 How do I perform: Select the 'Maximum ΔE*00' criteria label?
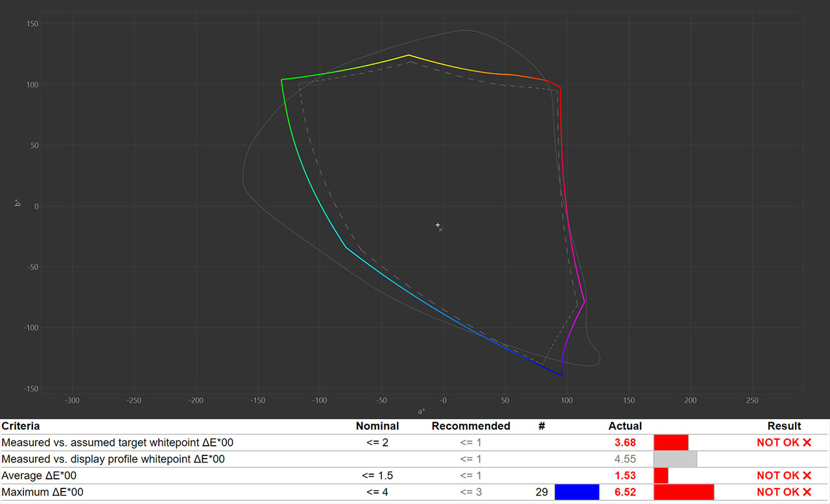[43, 492]
